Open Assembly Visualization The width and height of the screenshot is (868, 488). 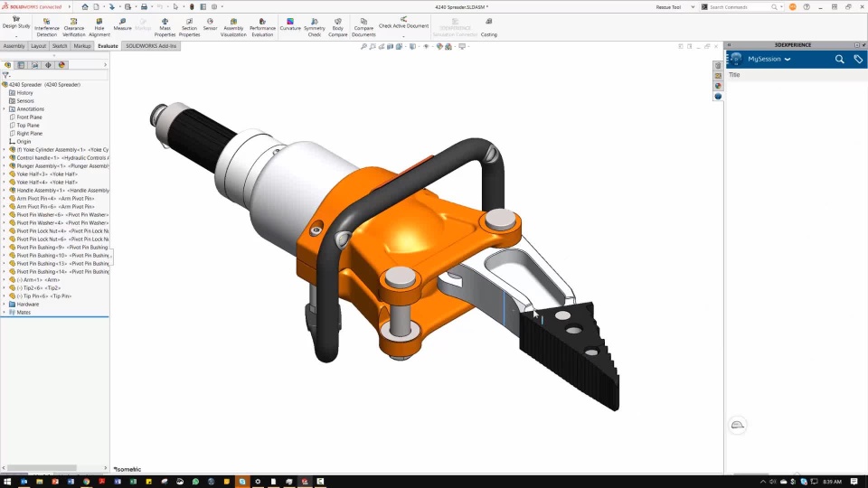point(233,28)
